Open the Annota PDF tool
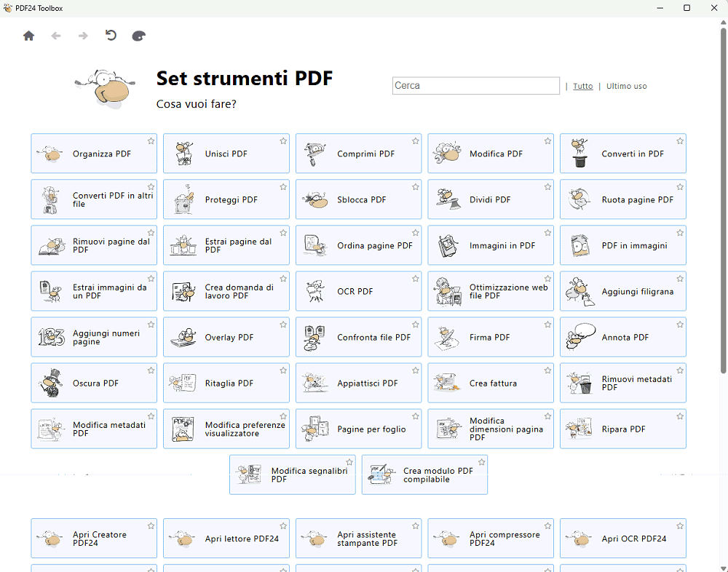 (623, 338)
